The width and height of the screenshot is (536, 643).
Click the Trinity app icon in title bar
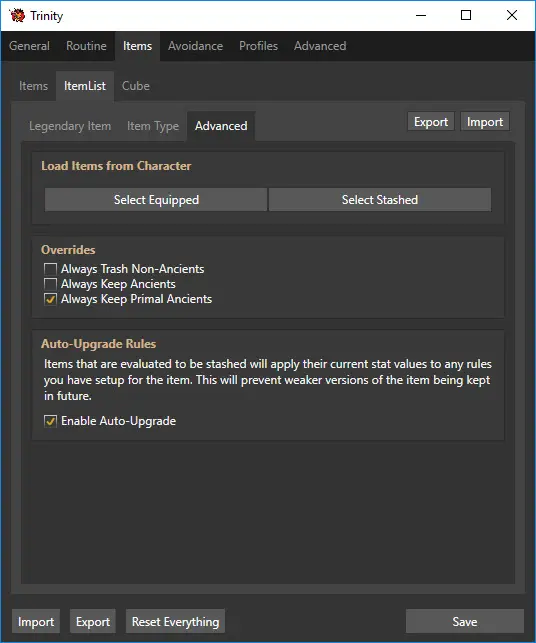tap(17, 15)
